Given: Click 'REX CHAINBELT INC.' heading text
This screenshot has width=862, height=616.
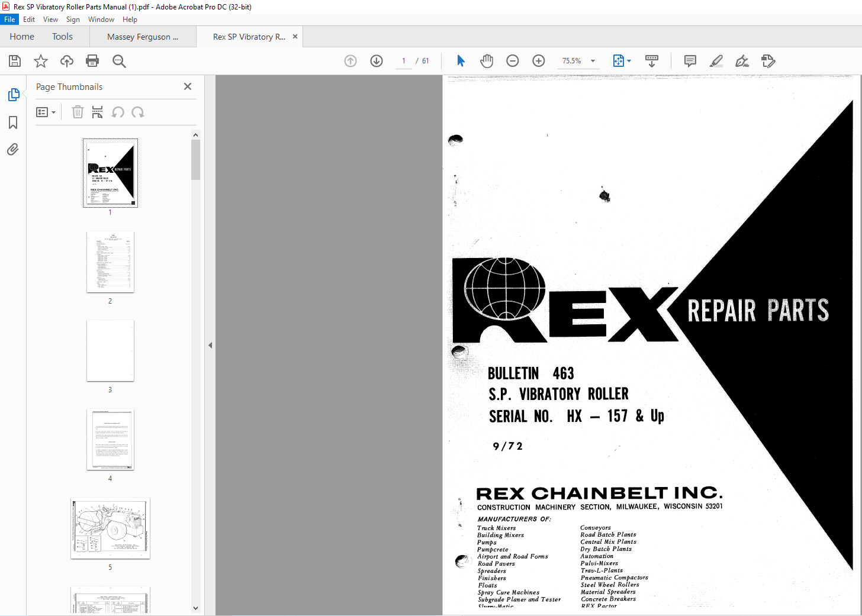Looking at the screenshot, I should point(599,494).
